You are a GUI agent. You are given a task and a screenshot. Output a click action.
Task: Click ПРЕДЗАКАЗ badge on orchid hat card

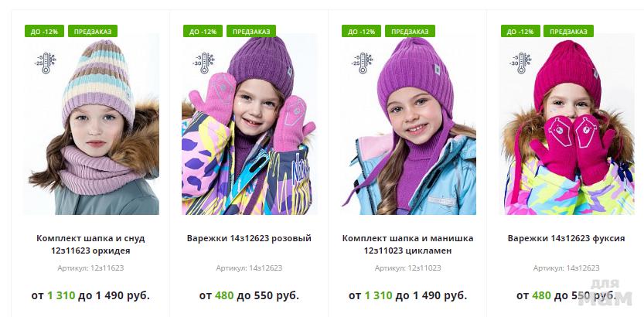tap(93, 31)
